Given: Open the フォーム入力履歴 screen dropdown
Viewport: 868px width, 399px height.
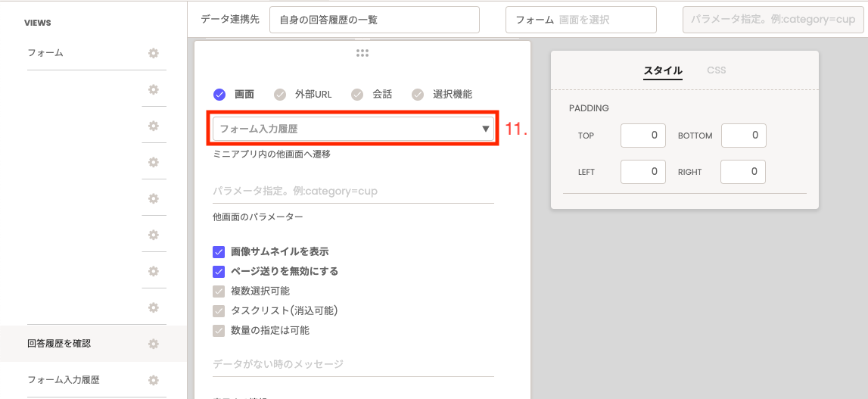Looking at the screenshot, I should click(353, 129).
